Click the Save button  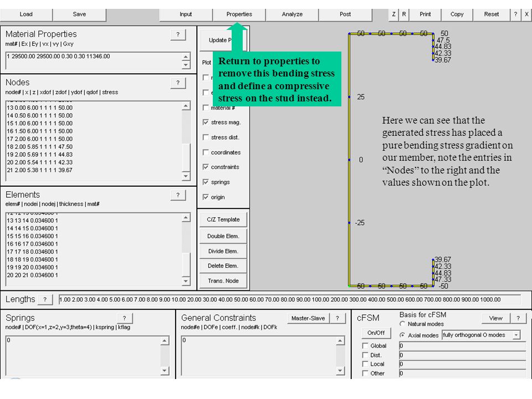[x=79, y=14]
